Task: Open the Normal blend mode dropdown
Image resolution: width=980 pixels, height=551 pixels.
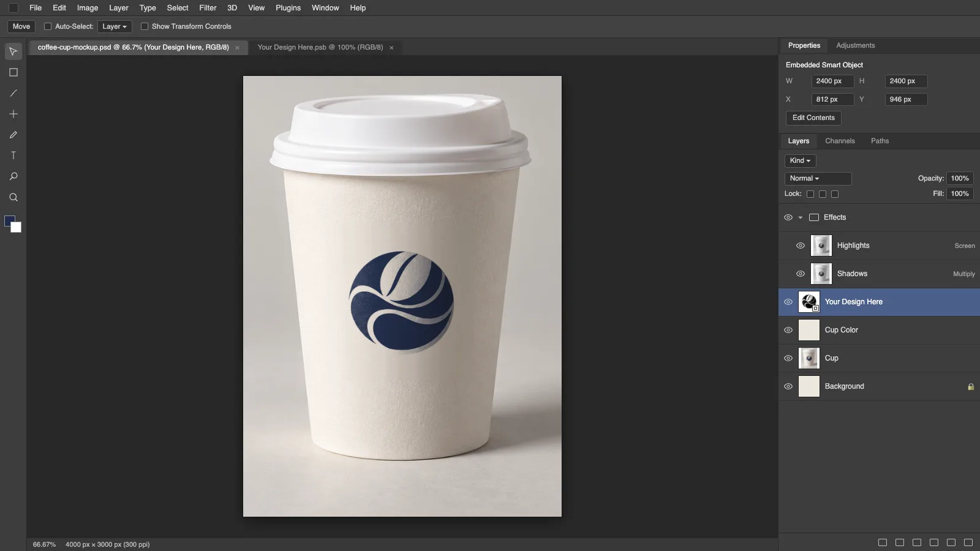Action: pos(818,178)
